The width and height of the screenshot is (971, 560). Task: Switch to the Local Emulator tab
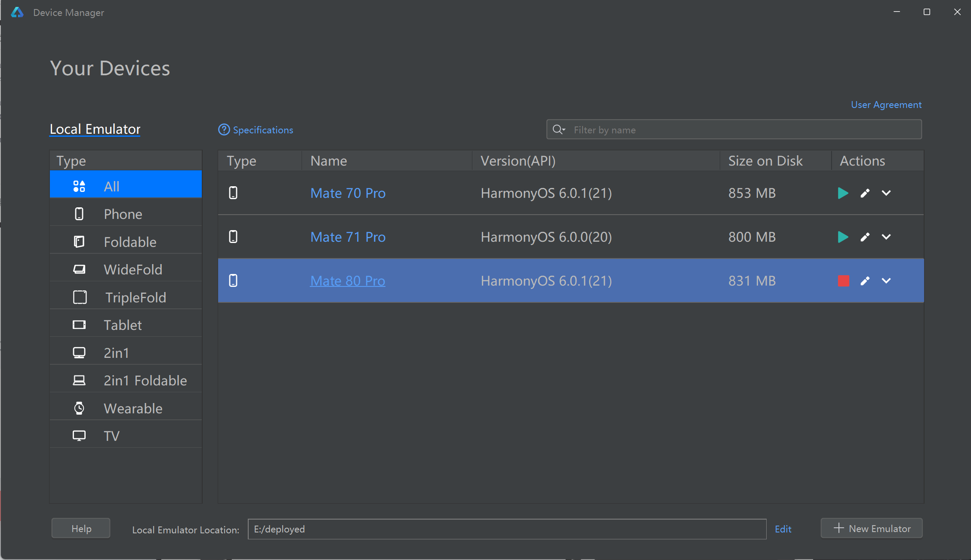95,129
